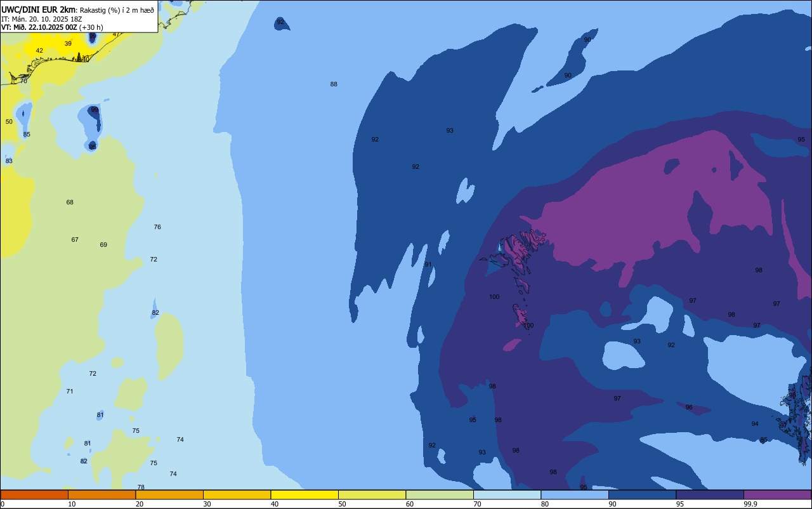Click the humidity value 88 on the map

click(x=334, y=84)
